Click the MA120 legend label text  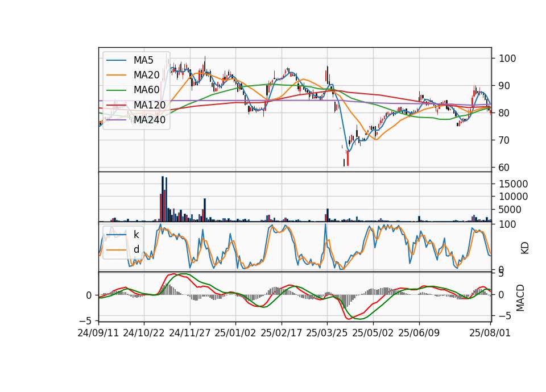[x=150, y=105]
